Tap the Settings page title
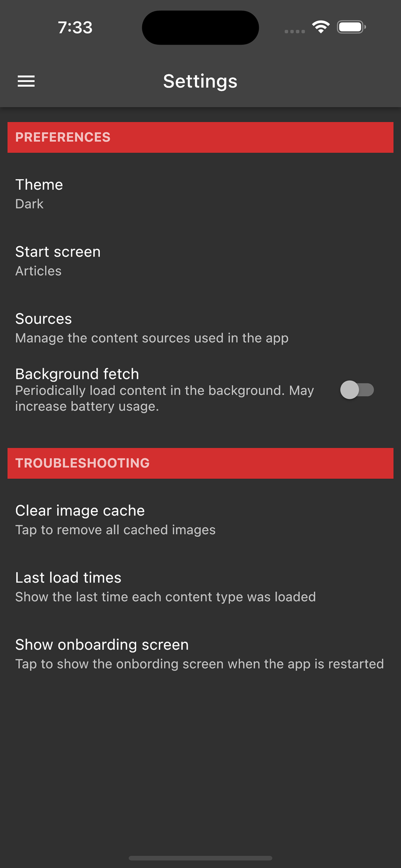Viewport: 401px width, 868px height. (200, 81)
